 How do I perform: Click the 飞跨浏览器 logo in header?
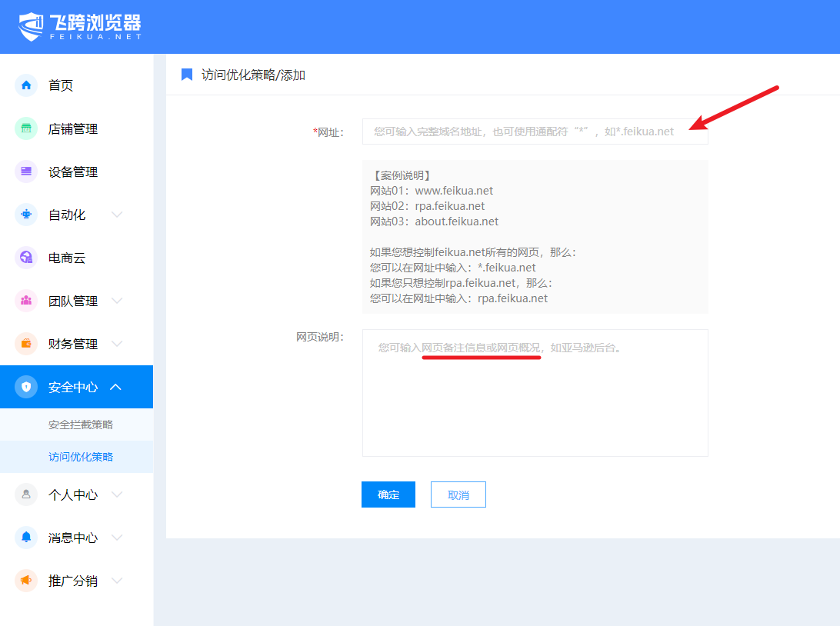tap(80, 27)
